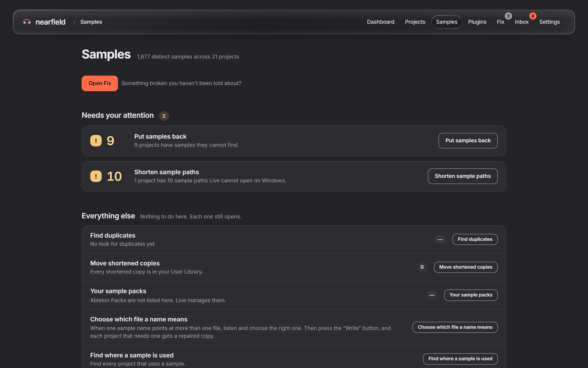This screenshot has width=588, height=368.
Task: Click the warning icon on Shorten sample paths
Action: pyautogui.click(x=96, y=176)
